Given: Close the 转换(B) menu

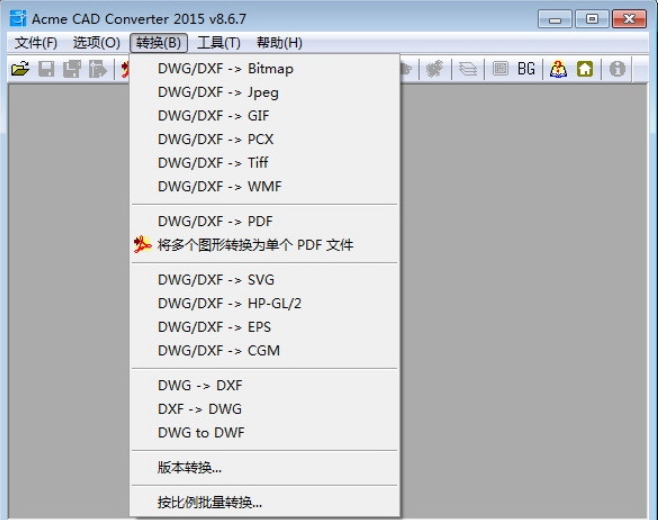Looking at the screenshot, I should click(159, 43).
